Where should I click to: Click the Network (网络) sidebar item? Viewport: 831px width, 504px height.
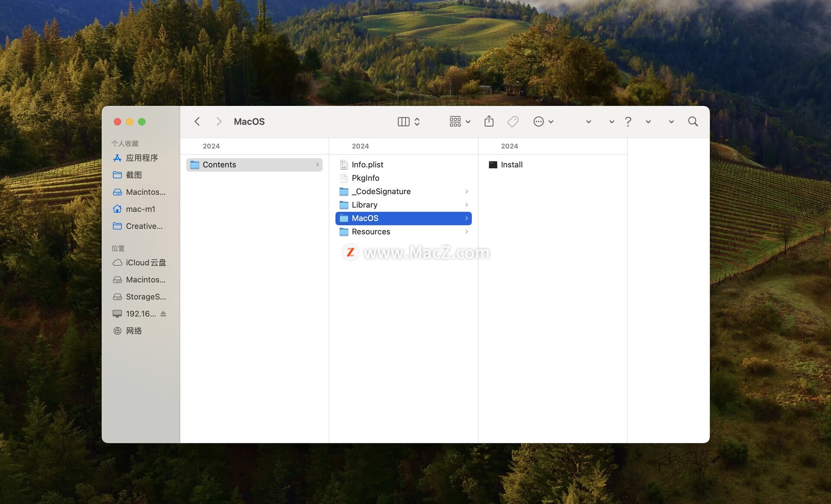pyautogui.click(x=134, y=331)
